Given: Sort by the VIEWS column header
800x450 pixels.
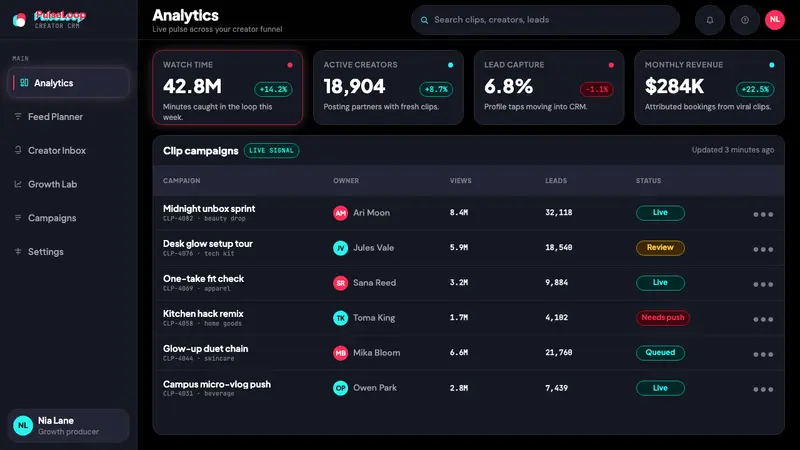Looking at the screenshot, I should click(x=461, y=181).
